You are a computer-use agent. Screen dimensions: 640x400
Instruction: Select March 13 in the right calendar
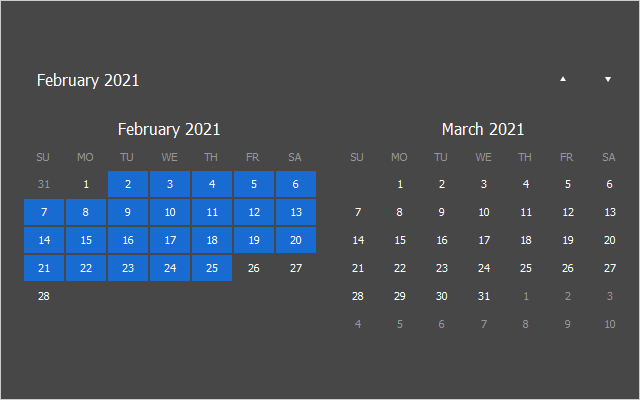tap(610, 212)
